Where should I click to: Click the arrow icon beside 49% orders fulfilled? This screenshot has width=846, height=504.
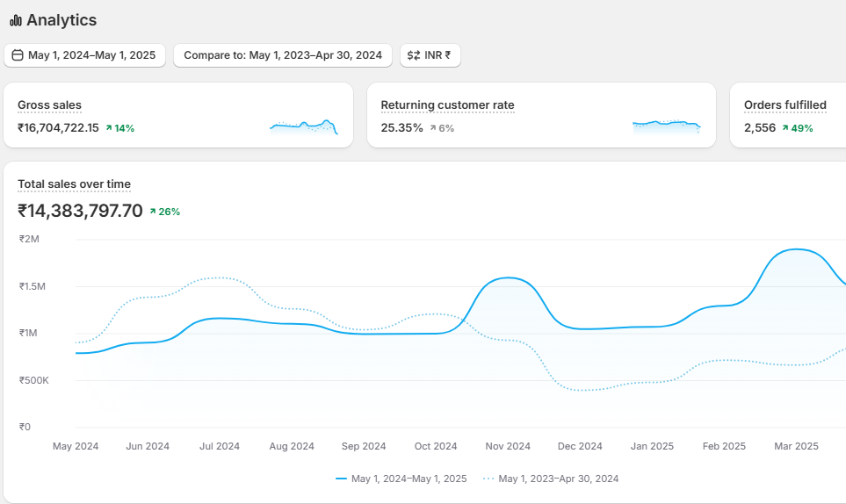point(785,128)
